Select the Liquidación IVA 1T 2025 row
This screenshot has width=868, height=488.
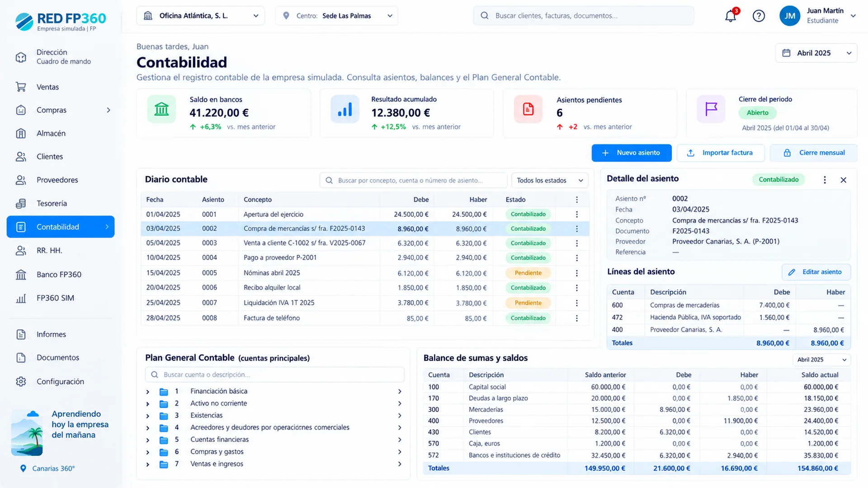click(365, 303)
